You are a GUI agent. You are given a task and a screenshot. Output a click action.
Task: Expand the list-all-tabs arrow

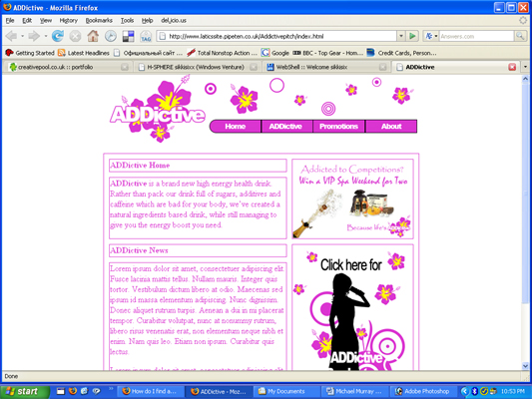click(x=526, y=67)
